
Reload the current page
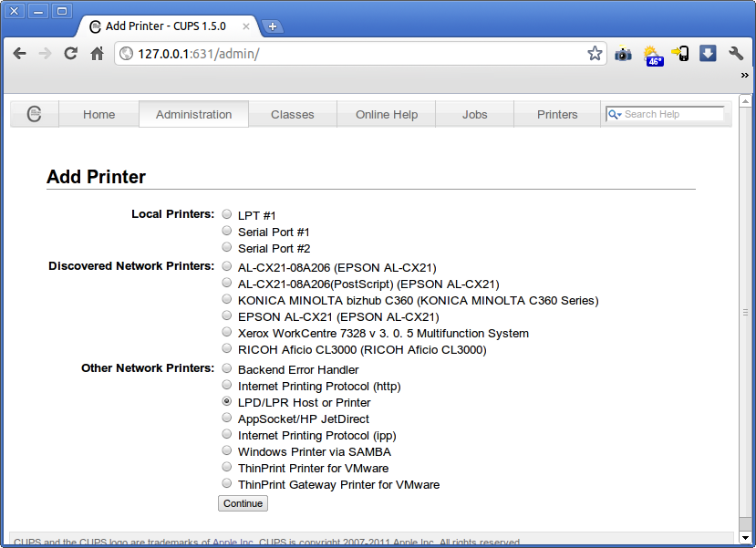[x=70, y=54]
